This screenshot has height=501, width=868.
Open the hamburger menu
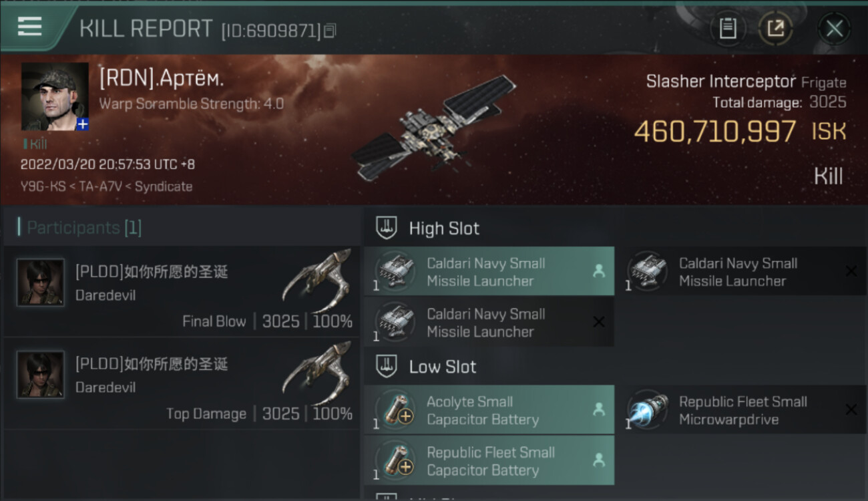(x=29, y=27)
